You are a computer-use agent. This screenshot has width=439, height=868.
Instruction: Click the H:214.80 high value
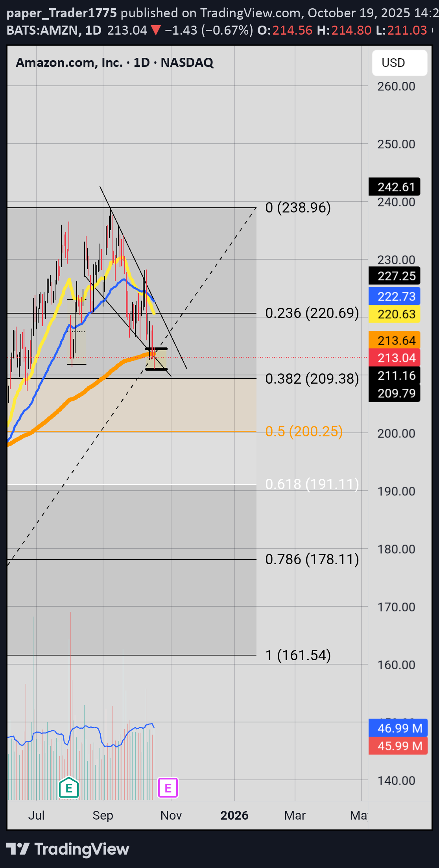pos(344,30)
